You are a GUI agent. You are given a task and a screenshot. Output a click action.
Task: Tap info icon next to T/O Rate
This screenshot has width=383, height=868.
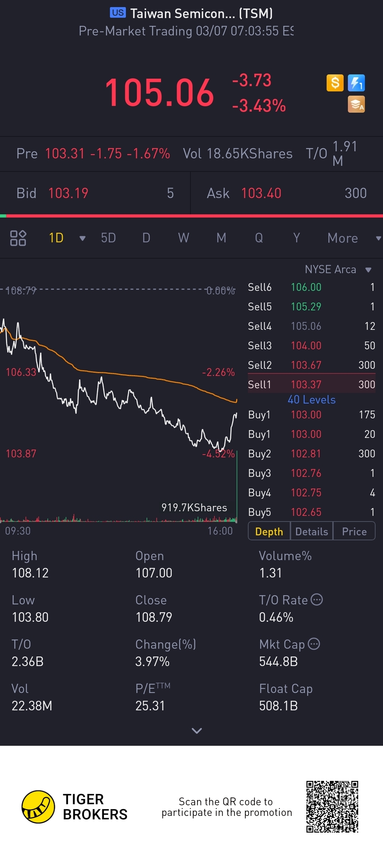[x=317, y=600]
